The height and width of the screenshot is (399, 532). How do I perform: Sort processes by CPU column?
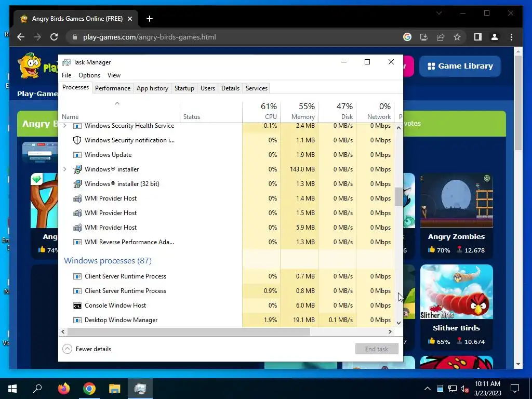(262, 112)
